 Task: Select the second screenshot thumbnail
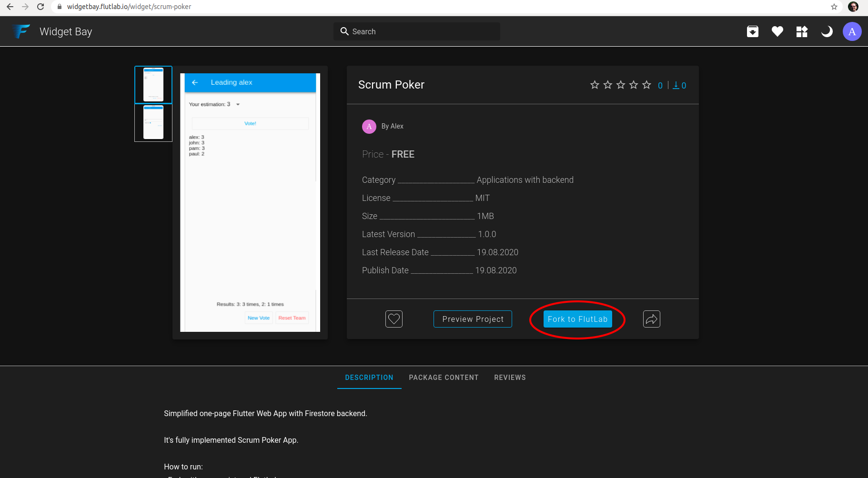pyautogui.click(x=153, y=123)
